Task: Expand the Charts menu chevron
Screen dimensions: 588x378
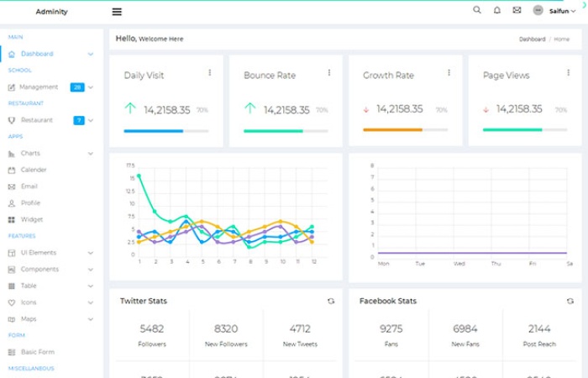Action: click(91, 154)
